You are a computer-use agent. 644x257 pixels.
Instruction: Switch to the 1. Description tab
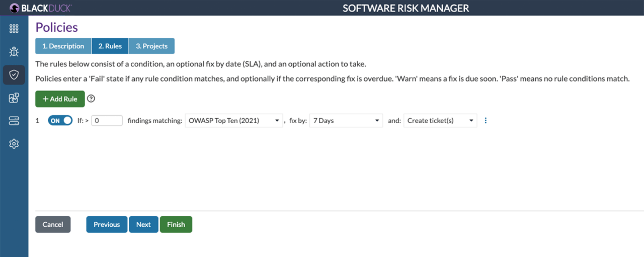(x=63, y=46)
